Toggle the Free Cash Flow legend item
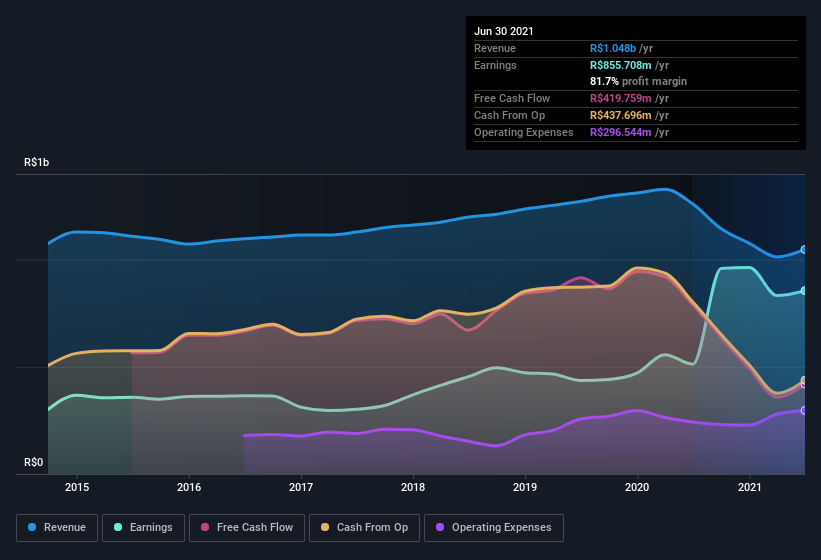The height and width of the screenshot is (560, 821). click(254, 527)
